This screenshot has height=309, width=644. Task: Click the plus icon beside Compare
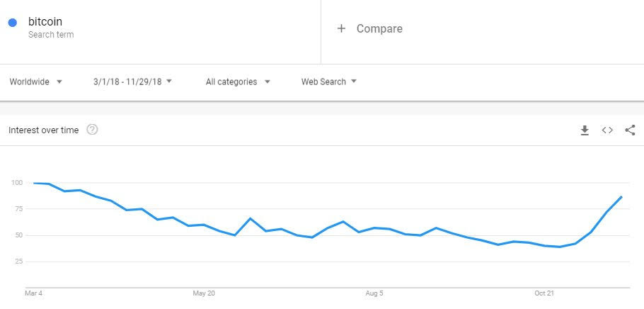[341, 28]
